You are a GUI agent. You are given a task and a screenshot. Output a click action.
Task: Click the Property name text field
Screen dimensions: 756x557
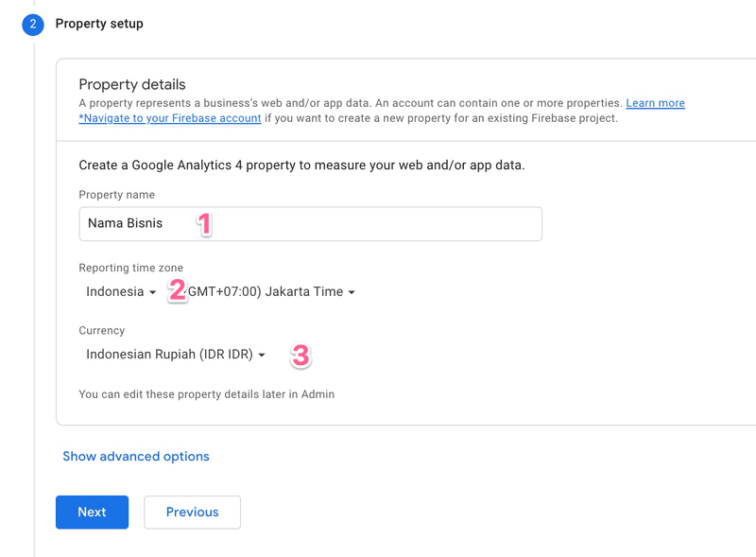pos(310,224)
